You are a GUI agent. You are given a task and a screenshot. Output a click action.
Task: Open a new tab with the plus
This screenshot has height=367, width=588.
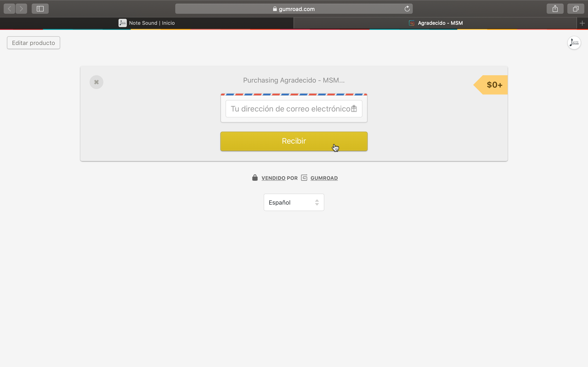click(x=582, y=23)
